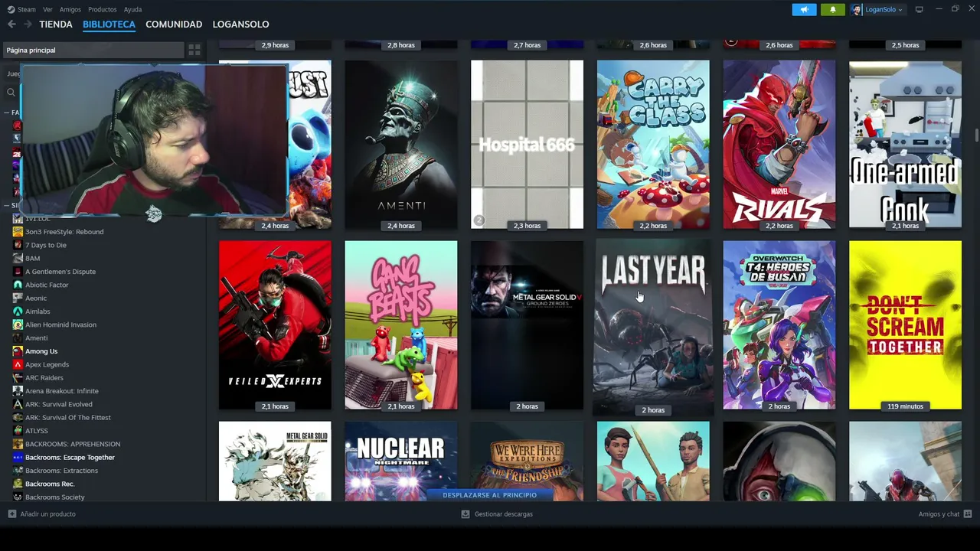980x551 pixels.
Task: Open the Ver menu
Action: [47, 10]
